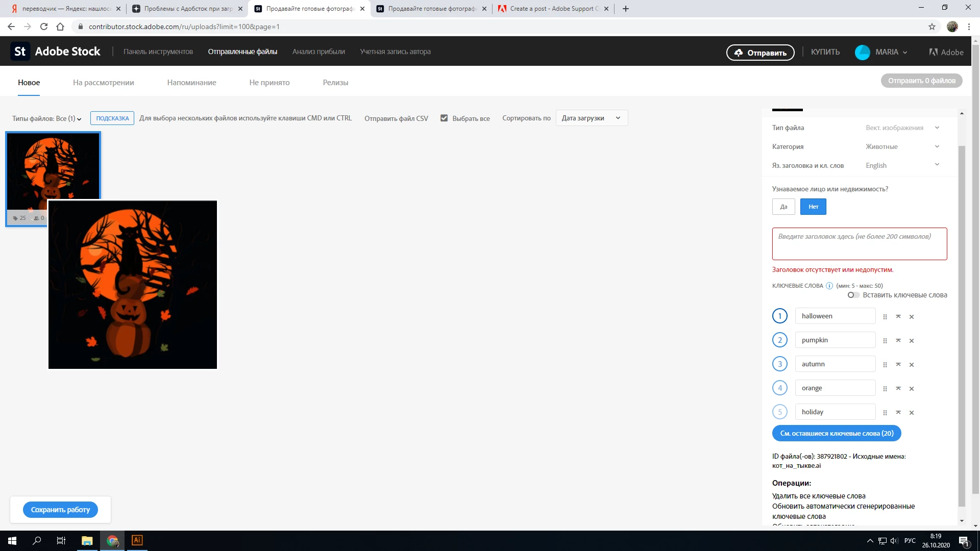Click the title input field
This screenshot has height=551, width=980.
coord(859,244)
